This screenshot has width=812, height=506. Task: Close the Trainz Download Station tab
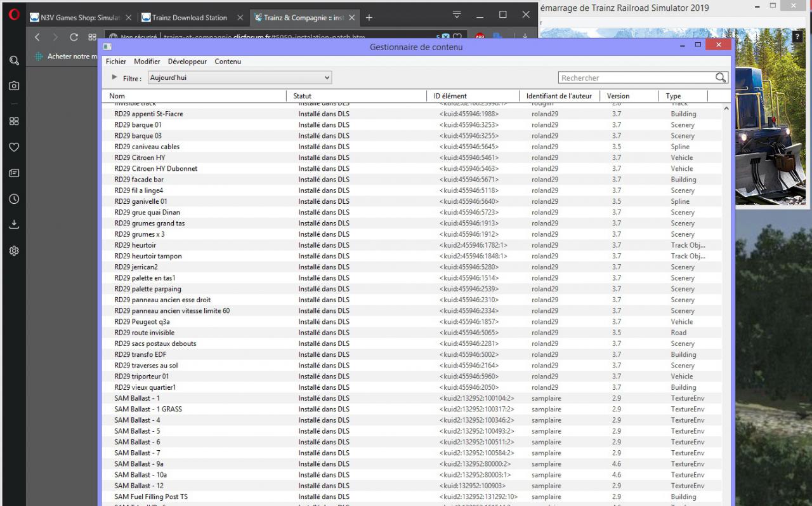pyautogui.click(x=239, y=18)
